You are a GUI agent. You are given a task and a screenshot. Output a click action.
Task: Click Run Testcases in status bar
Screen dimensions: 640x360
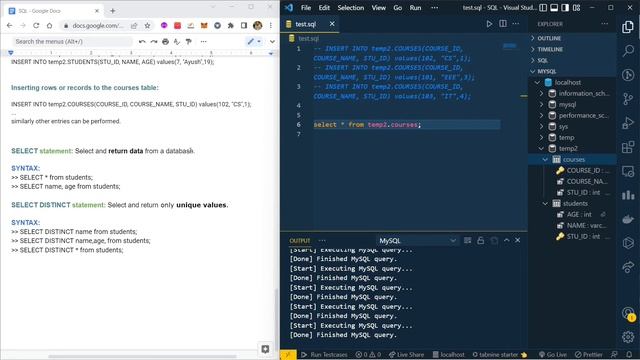click(324, 355)
